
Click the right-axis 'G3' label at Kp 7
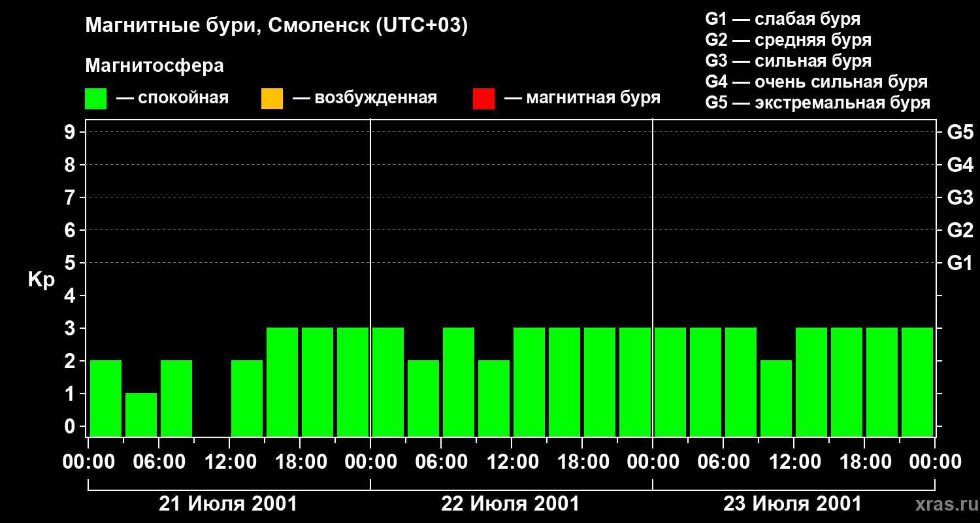(960, 197)
